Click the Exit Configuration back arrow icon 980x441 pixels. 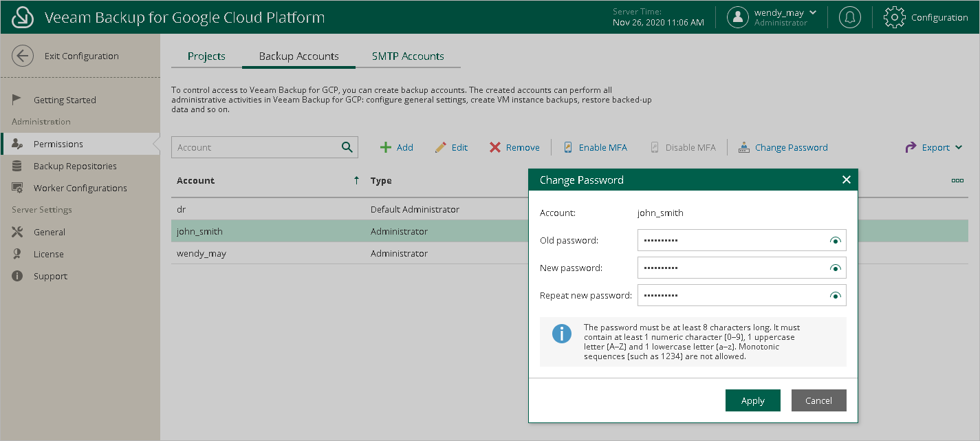coord(23,56)
